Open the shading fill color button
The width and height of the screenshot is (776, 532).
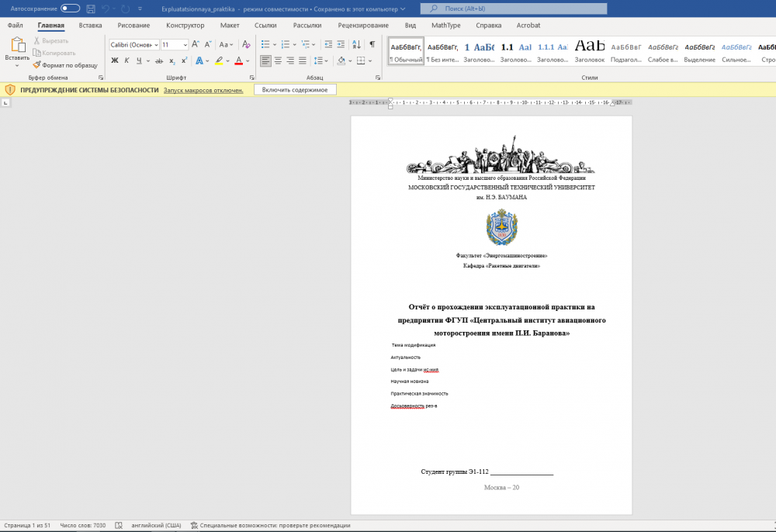coord(341,60)
